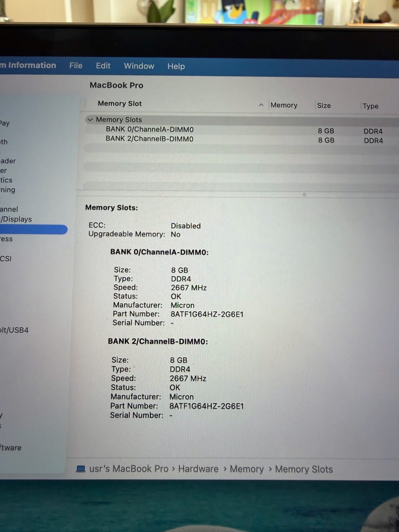Select the sidebar item ending in Pay
This screenshot has height=532, width=399.
point(5,123)
